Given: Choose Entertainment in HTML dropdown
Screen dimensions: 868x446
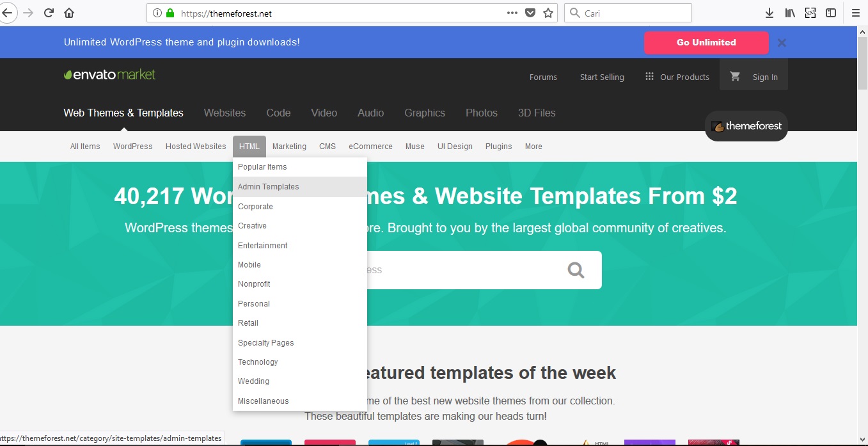Looking at the screenshot, I should (x=300, y=246).
